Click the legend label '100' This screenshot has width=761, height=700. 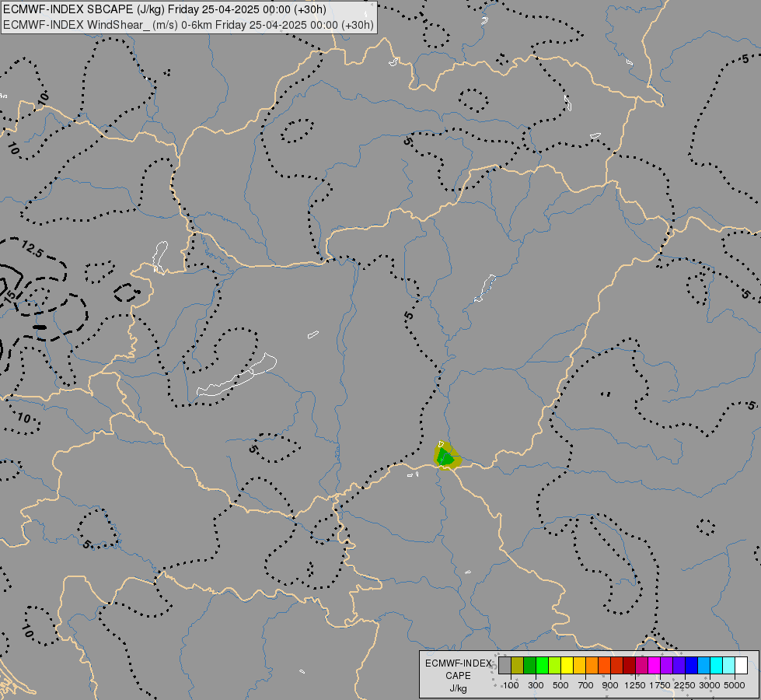(x=511, y=685)
